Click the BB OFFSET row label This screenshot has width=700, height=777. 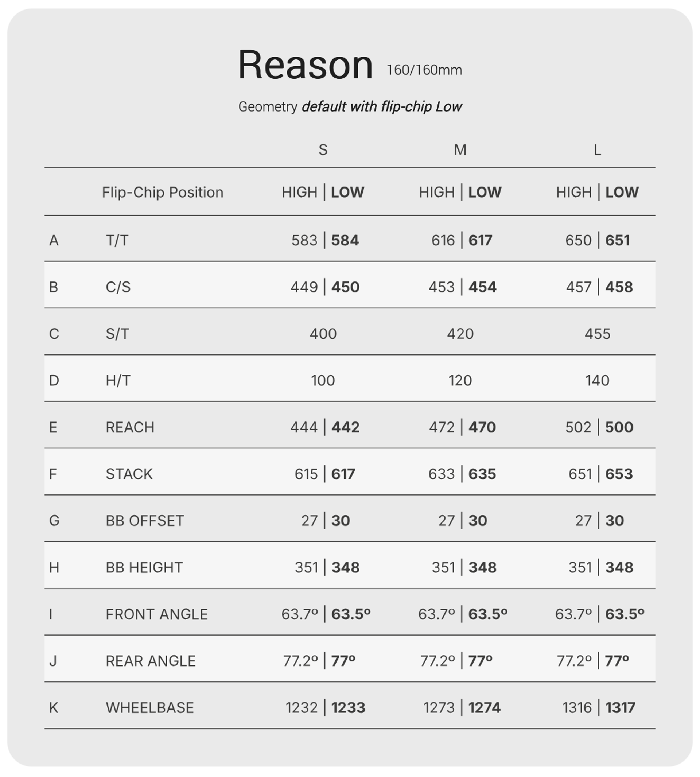145,521
